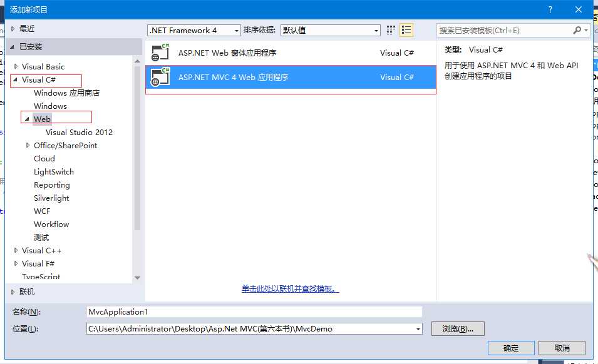Collapse the 已安装 section
This screenshot has height=364, width=598.
click(12, 47)
